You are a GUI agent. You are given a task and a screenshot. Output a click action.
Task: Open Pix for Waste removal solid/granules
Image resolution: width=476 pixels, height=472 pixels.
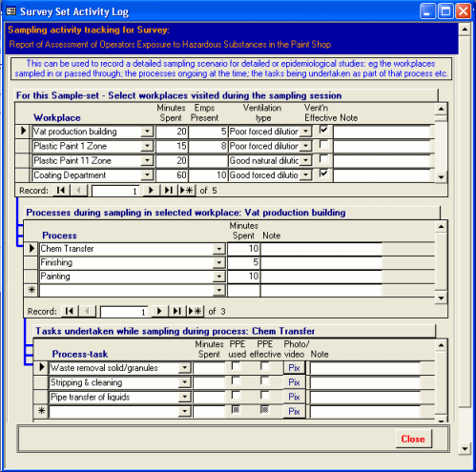(x=294, y=368)
